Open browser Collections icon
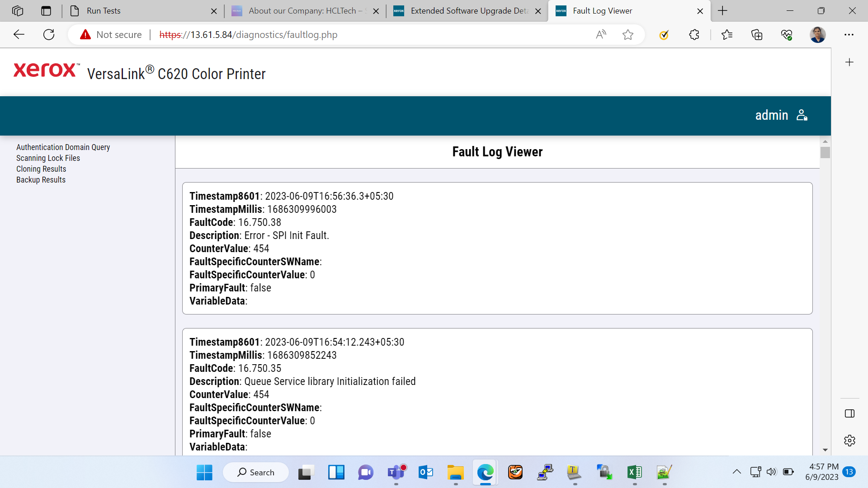868x488 pixels. [x=757, y=35]
